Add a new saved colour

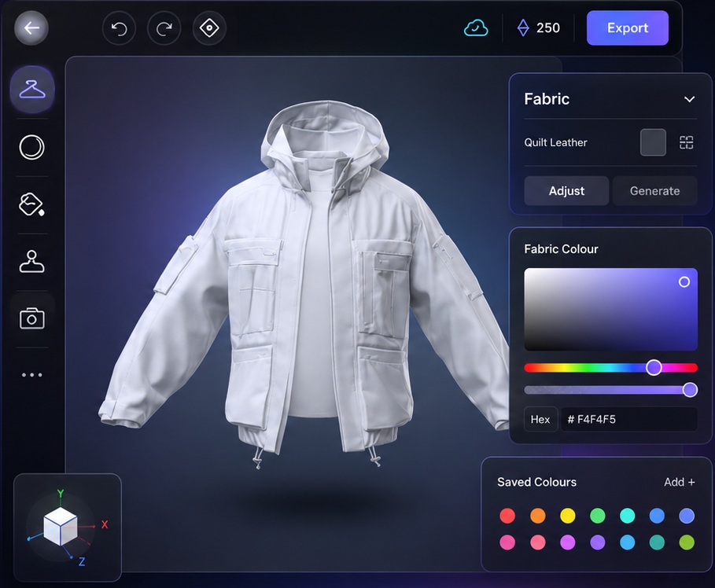[680, 482]
